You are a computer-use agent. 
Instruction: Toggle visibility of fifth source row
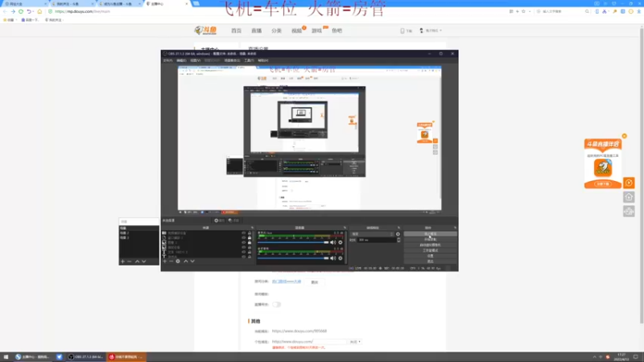point(244,252)
